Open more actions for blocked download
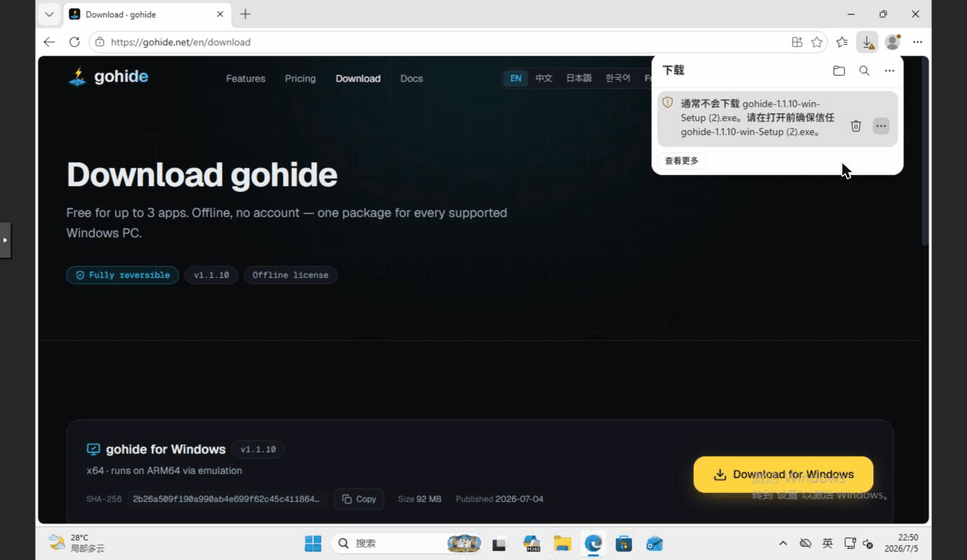Viewport: 967px width, 560px height. coord(881,126)
